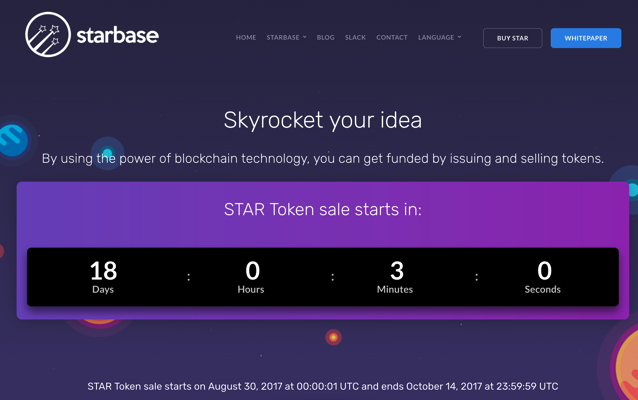Open the SLACK link

(355, 37)
